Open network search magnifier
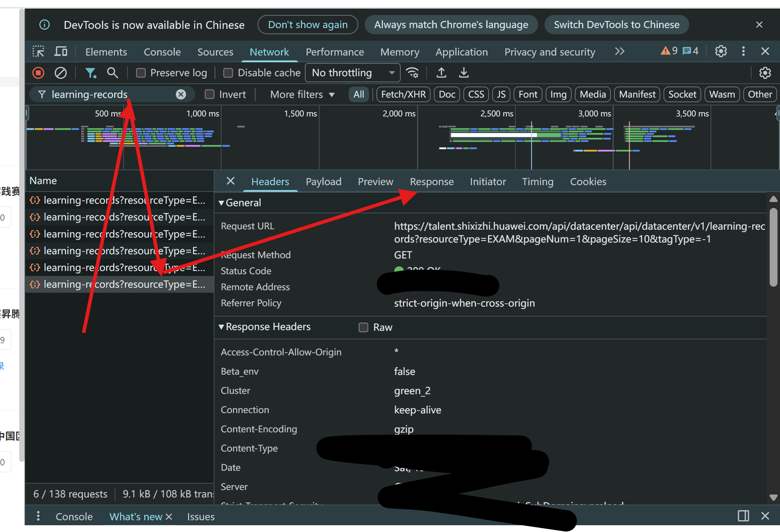This screenshot has width=780, height=532. [x=113, y=73]
